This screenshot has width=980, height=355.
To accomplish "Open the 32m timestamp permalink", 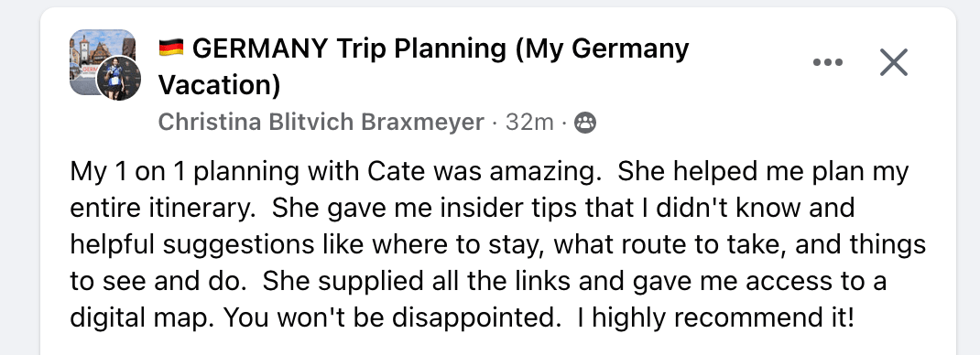I will pos(529,123).
